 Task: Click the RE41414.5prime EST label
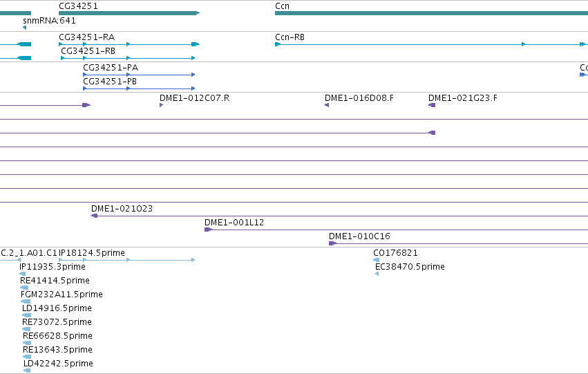[55, 281]
